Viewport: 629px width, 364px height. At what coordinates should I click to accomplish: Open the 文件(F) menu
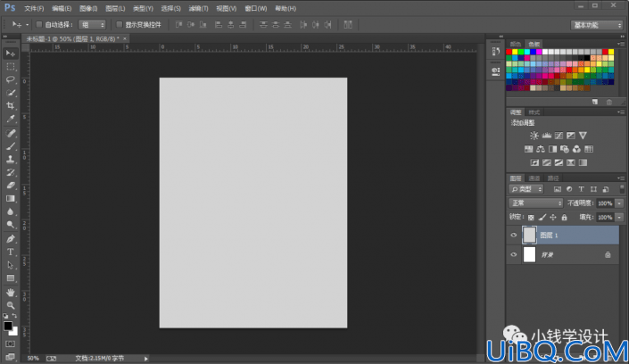click(x=34, y=8)
